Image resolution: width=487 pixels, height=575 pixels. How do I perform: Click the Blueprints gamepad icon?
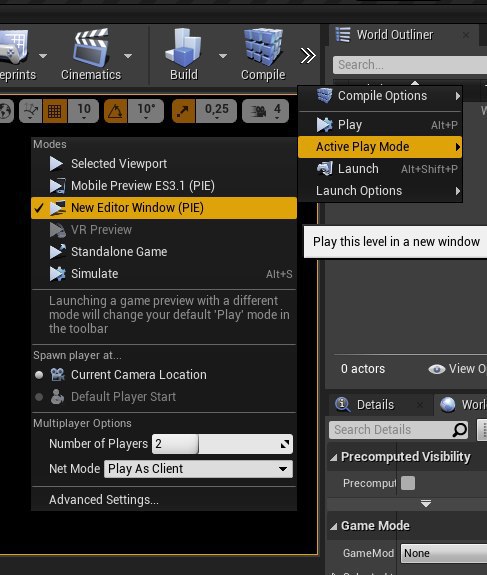(x=14, y=47)
